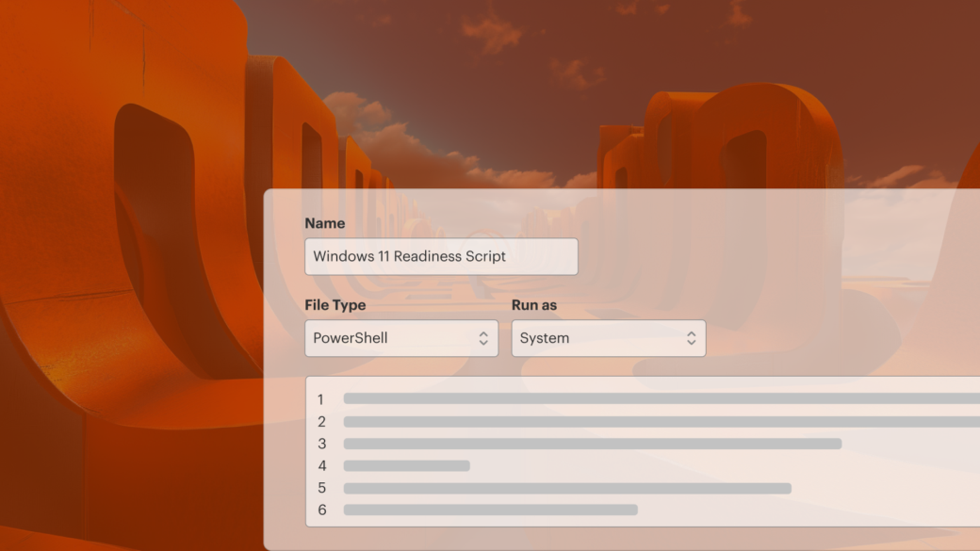Click line number 1 in the script editor
This screenshot has width=980, height=551.
tap(321, 399)
